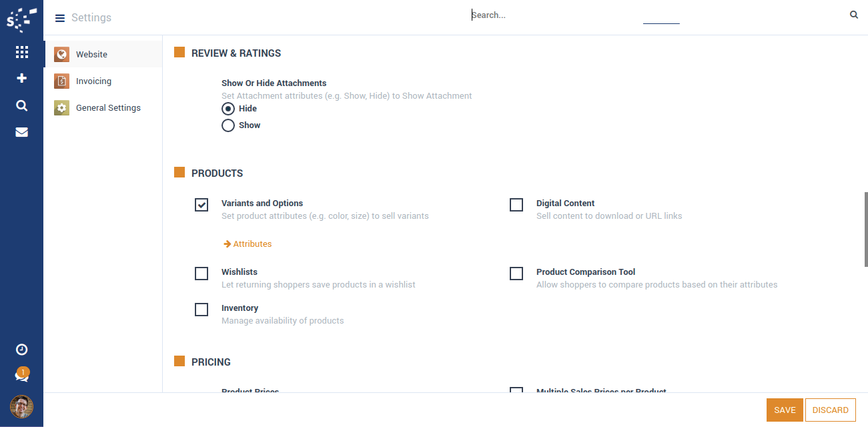Click the user avatar thumbnail
The height and width of the screenshot is (427, 868).
[x=21, y=406]
